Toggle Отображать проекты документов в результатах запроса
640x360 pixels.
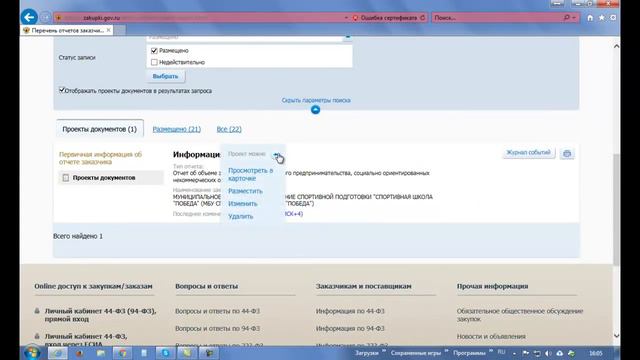click(x=62, y=90)
